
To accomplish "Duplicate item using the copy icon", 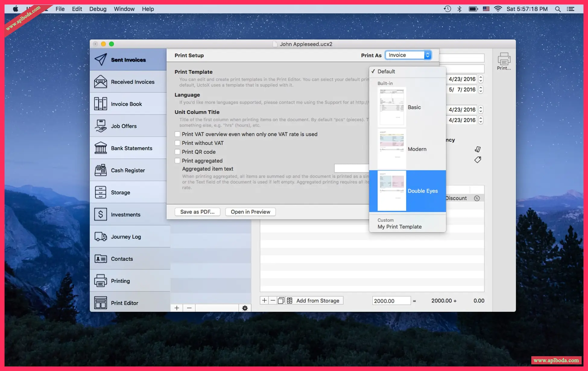I will point(281,300).
